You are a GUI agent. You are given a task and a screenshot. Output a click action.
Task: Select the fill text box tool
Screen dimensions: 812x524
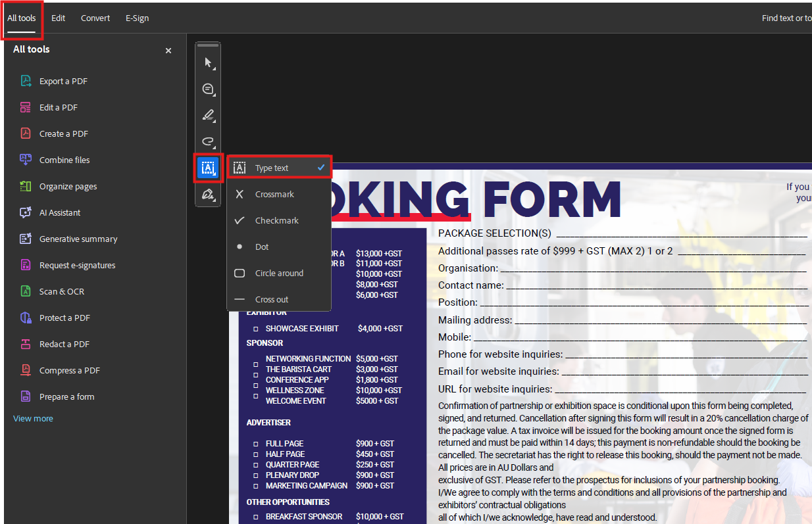pyautogui.click(x=208, y=168)
